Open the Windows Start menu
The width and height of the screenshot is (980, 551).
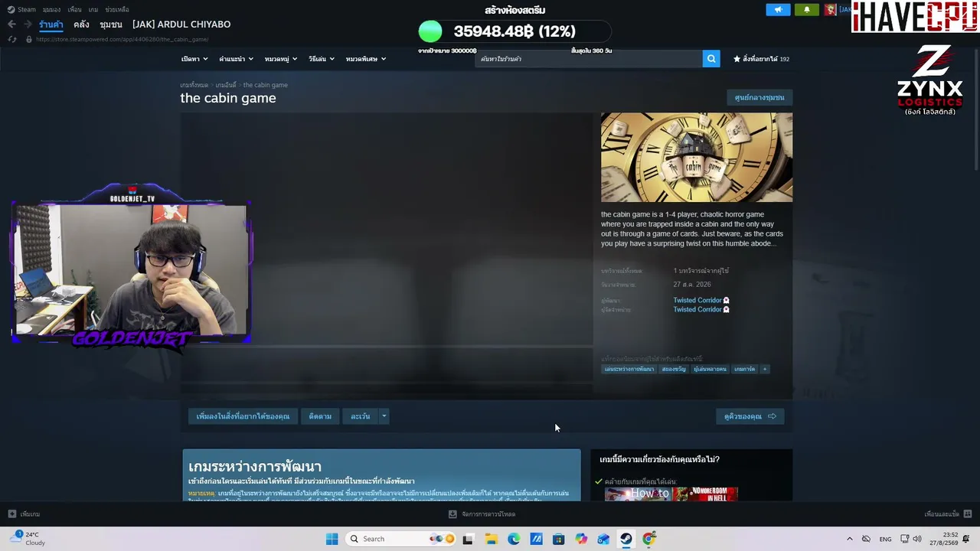[332, 539]
